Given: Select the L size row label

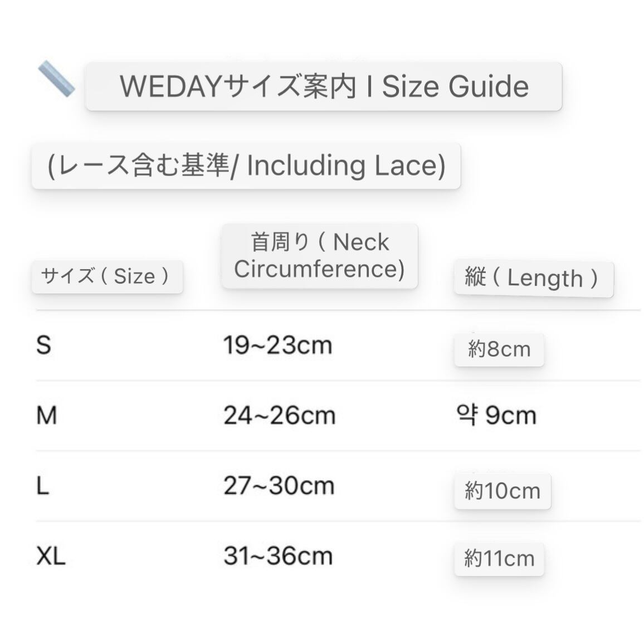Looking at the screenshot, I should coord(43,486).
